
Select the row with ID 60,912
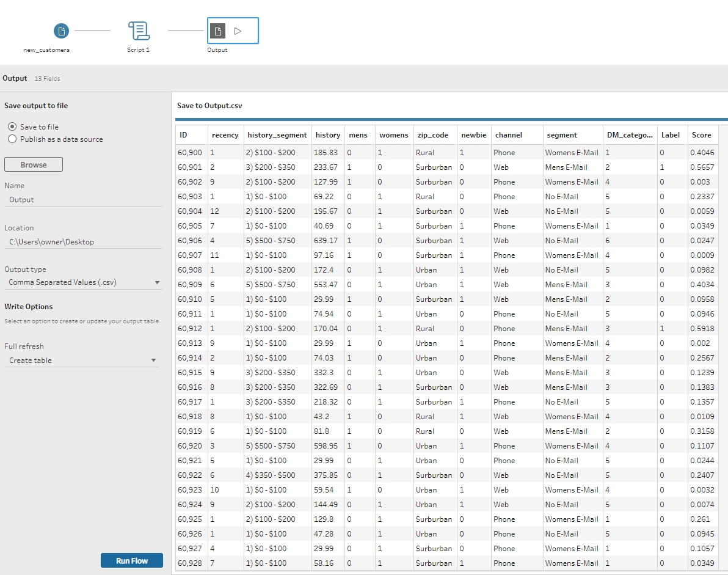(189, 329)
